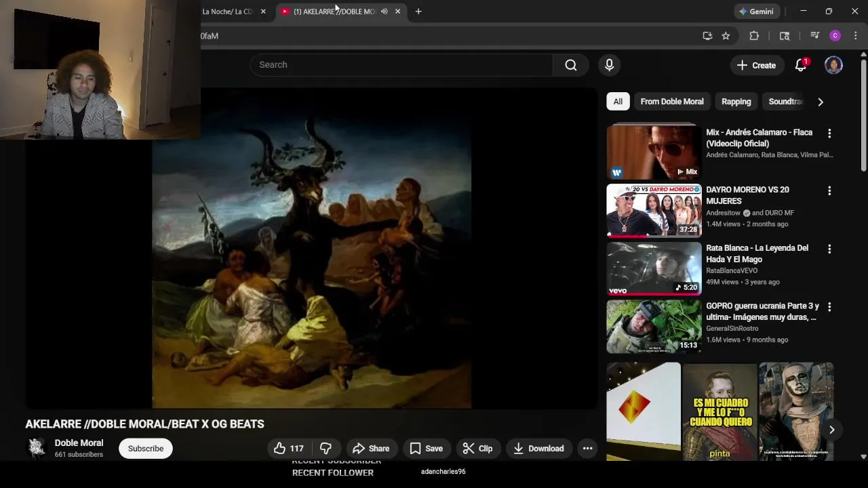Click the AKELARRE //DOBLE MORAL video title
The width and height of the screenshot is (868, 488).
click(x=144, y=424)
